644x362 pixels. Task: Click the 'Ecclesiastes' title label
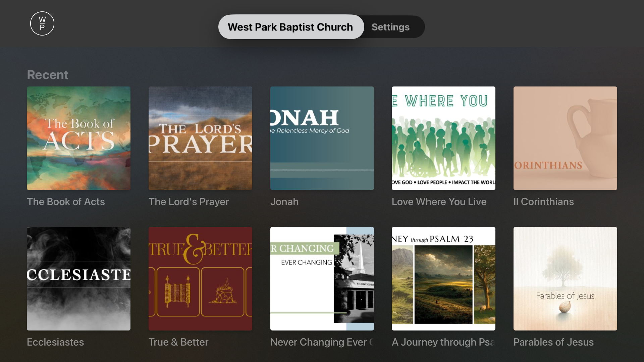[x=55, y=342]
